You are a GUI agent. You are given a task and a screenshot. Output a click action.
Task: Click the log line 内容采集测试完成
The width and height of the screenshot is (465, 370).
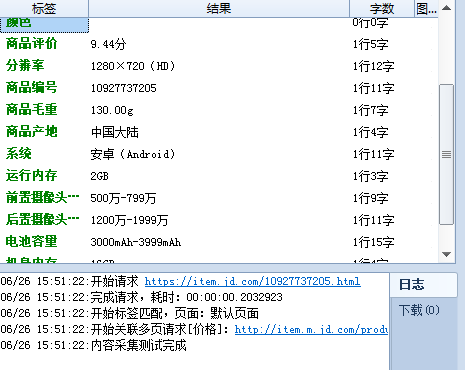pyautogui.click(x=93, y=345)
